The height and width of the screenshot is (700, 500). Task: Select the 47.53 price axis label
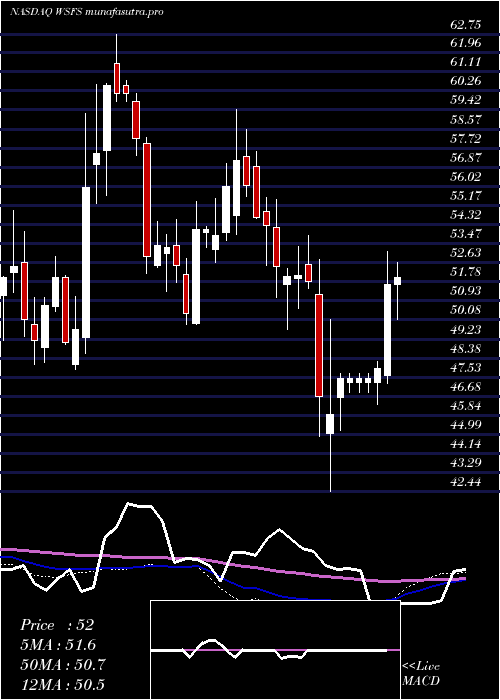pos(466,367)
